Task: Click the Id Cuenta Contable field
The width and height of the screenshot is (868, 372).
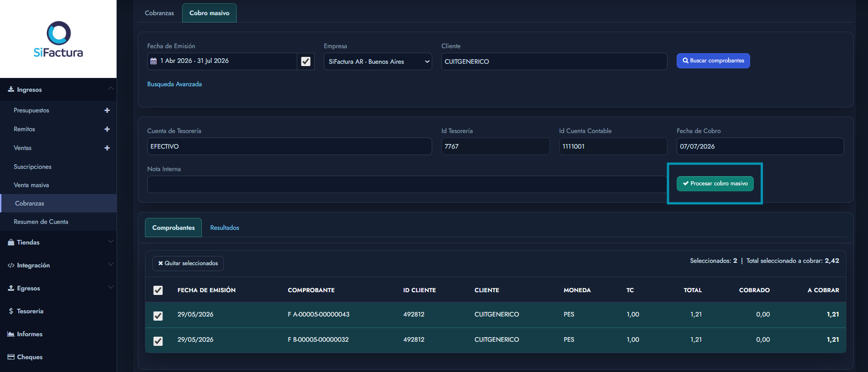Action: coord(613,146)
